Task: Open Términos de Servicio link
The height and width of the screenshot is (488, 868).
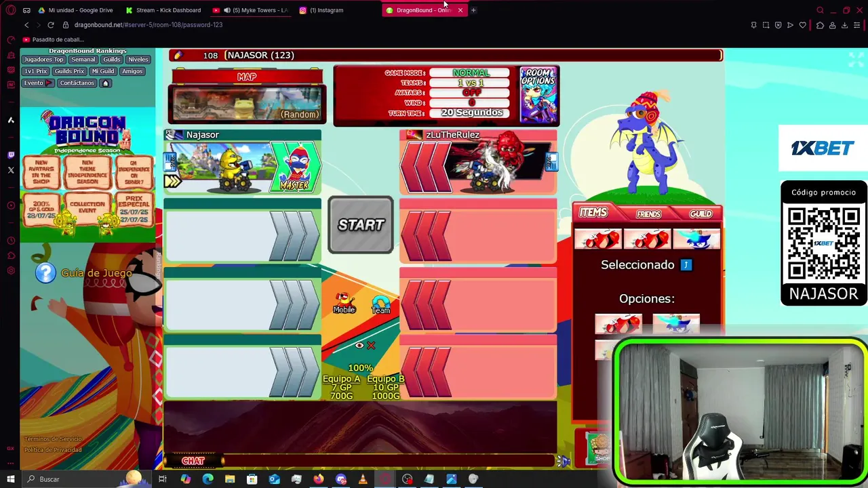Action: 52,439
